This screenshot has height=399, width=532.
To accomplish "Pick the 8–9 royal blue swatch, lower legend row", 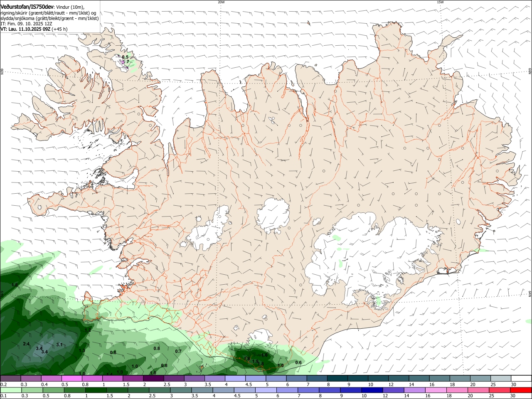I will (x=329, y=390).
